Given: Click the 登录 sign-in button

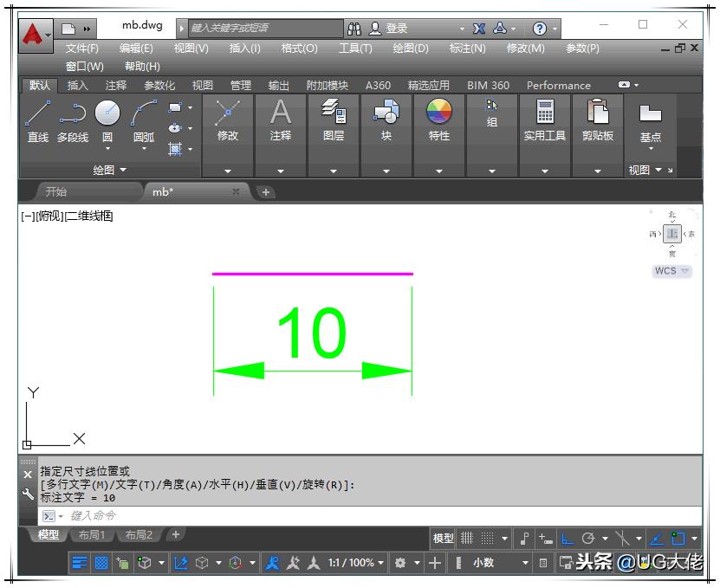Looking at the screenshot, I should pyautogui.click(x=395, y=26).
